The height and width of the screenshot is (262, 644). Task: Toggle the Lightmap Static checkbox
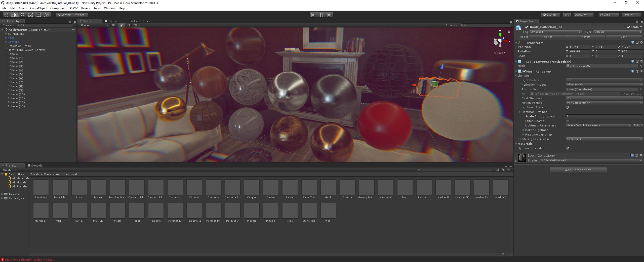coord(568,107)
